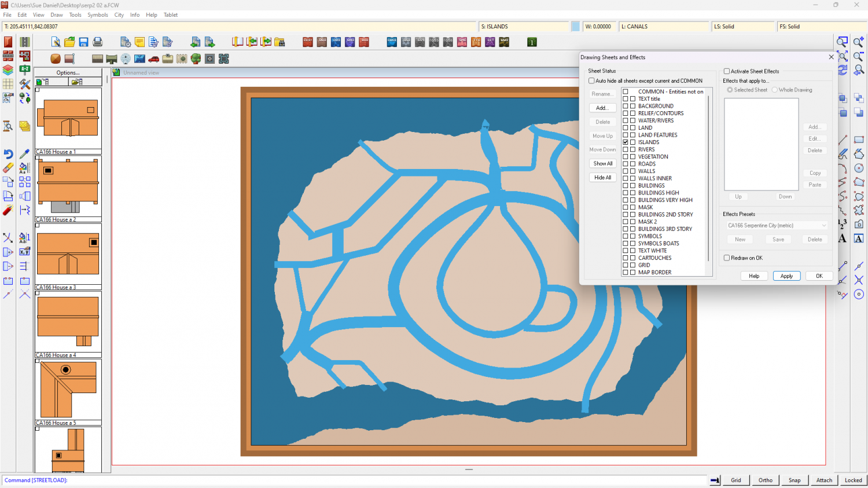Select the BUILDINGS VERY HIGH sheet row
This screenshot has width=868, height=488.
pos(665,200)
